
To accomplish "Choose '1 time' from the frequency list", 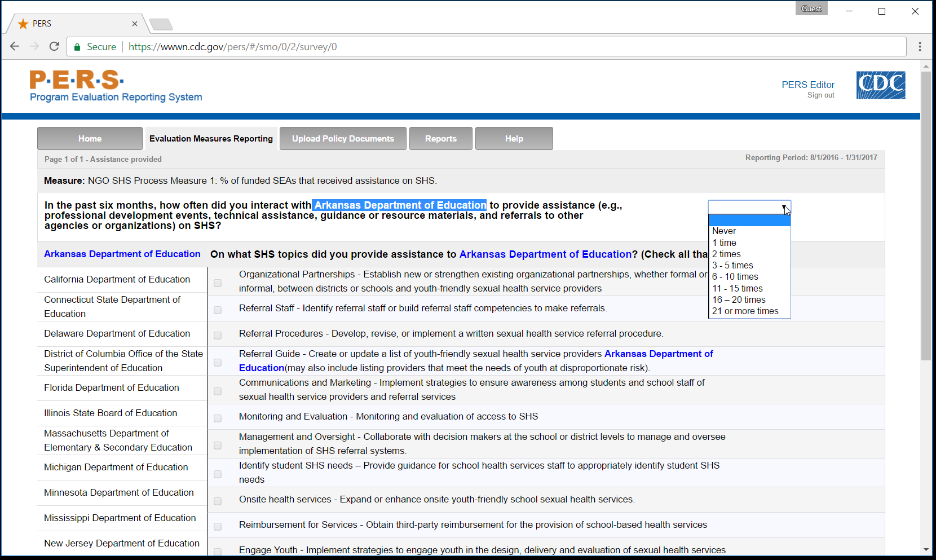I will (x=749, y=242).
